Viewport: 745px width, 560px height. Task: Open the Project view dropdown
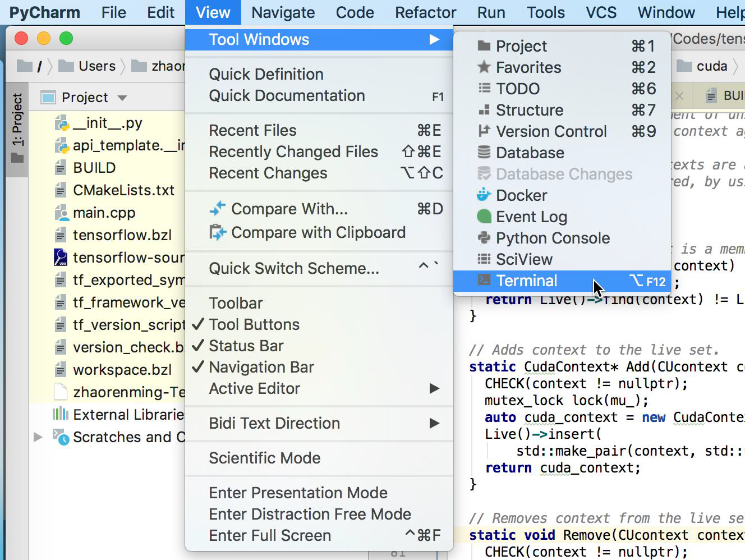[x=122, y=98]
